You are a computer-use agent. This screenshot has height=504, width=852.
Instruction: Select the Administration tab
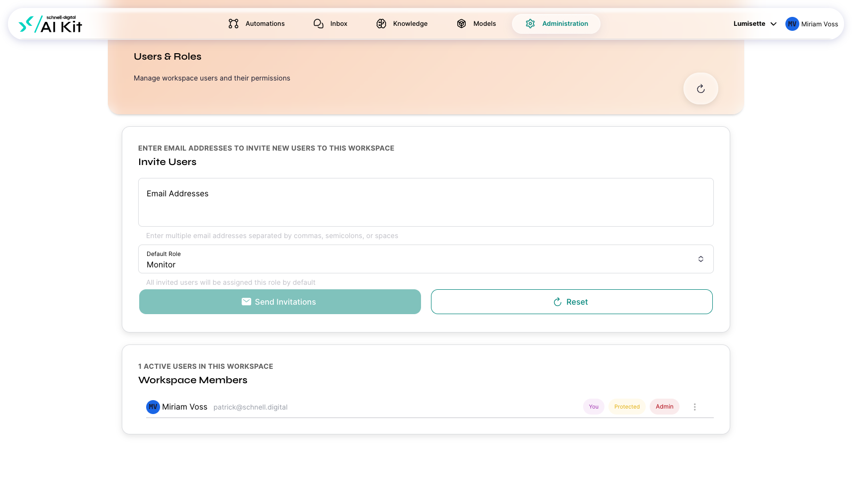tap(556, 24)
